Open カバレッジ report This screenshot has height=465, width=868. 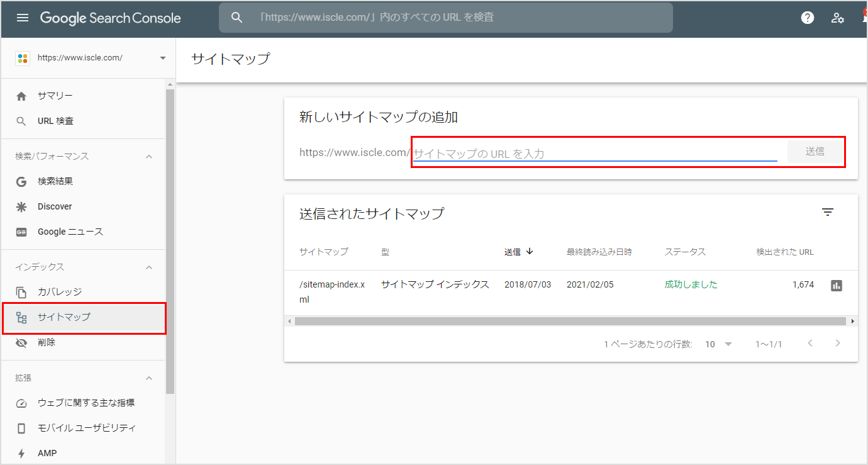click(83, 292)
